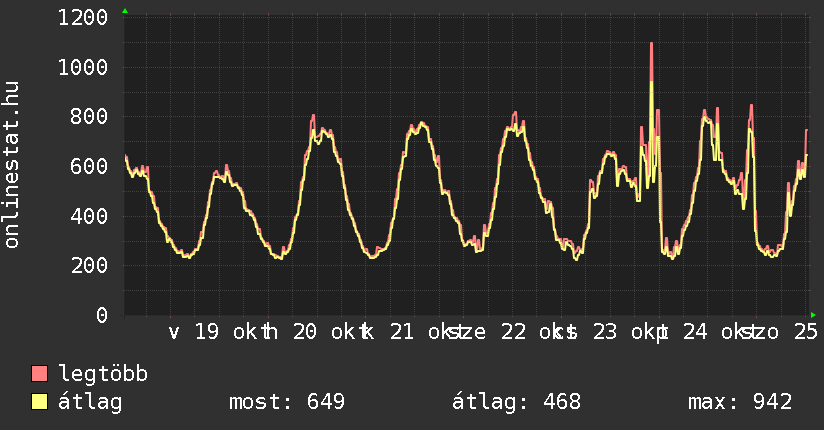Image resolution: width=824 pixels, height=430 pixels.
Task: Click the 'most: 649' statistic
Action: tap(287, 403)
